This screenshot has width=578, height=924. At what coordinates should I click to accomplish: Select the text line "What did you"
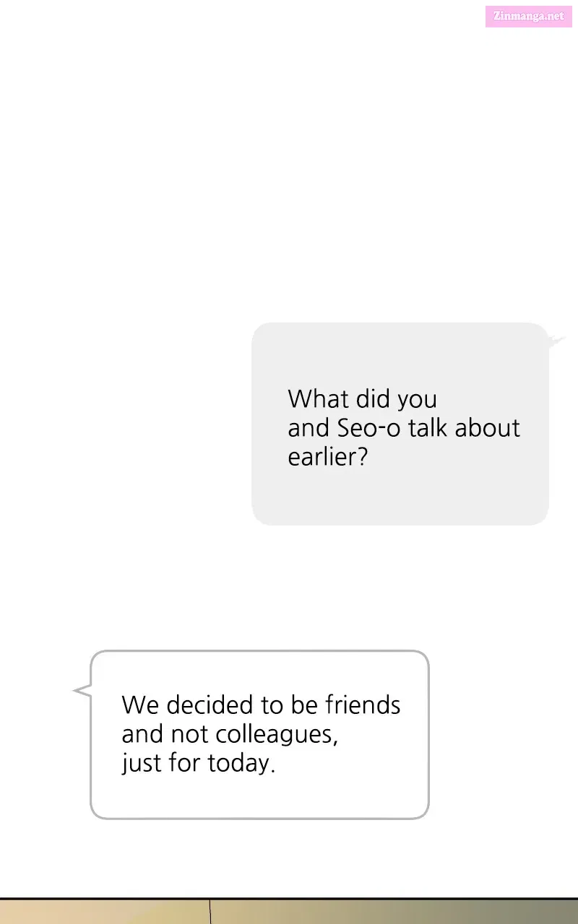point(362,398)
